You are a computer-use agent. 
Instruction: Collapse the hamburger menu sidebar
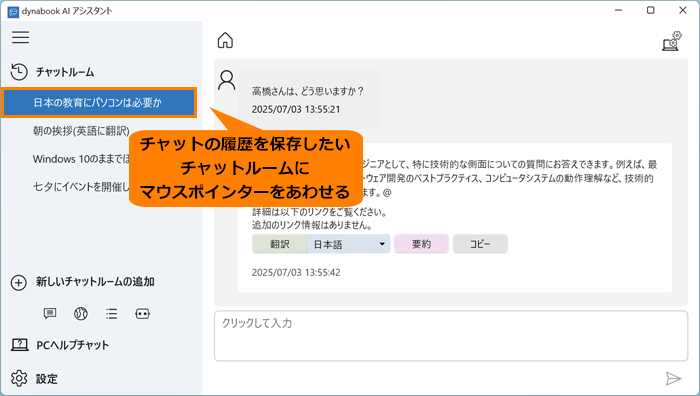(x=21, y=37)
